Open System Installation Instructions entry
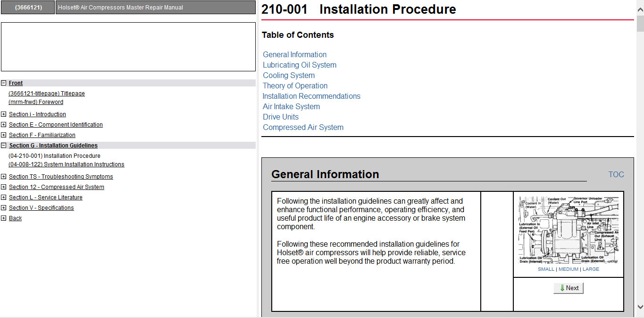Image resolution: width=644 pixels, height=318 pixels. point(67,164)
